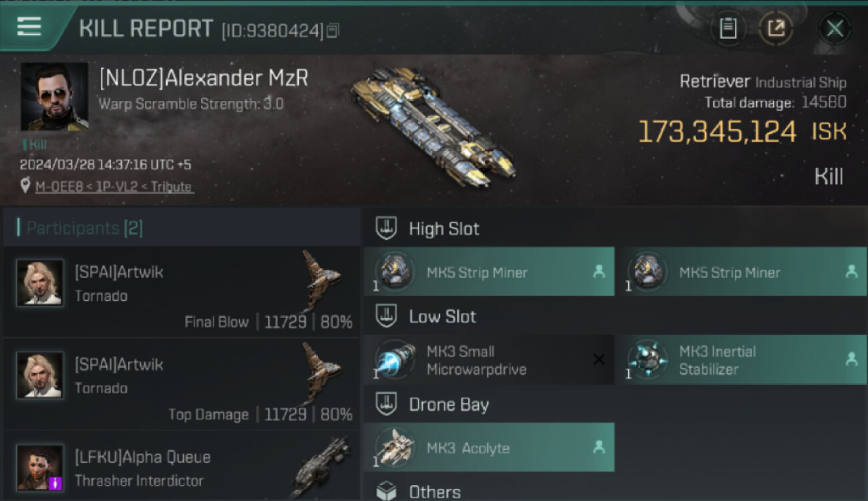Open the hamburger menu
The image size is (868, 501).
click(x=29, y=27)
